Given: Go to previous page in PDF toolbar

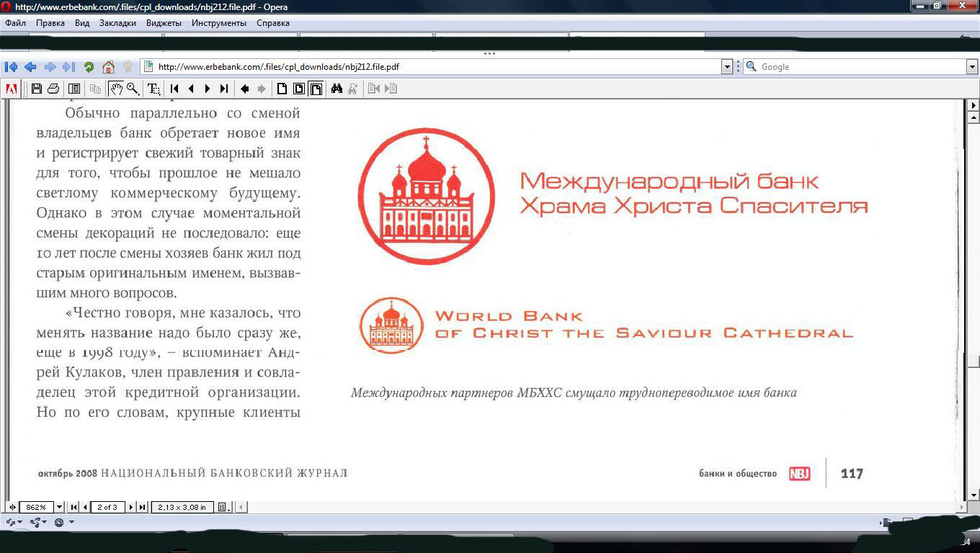Looking at the screenshot, I should pos(191,89).
